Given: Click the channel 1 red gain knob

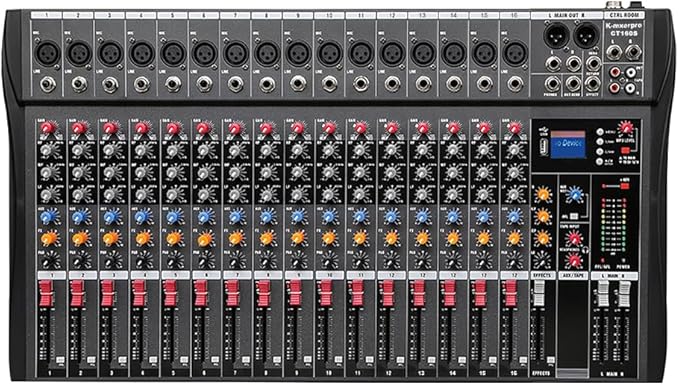Looking at the screenshot, I should point(48,128).
